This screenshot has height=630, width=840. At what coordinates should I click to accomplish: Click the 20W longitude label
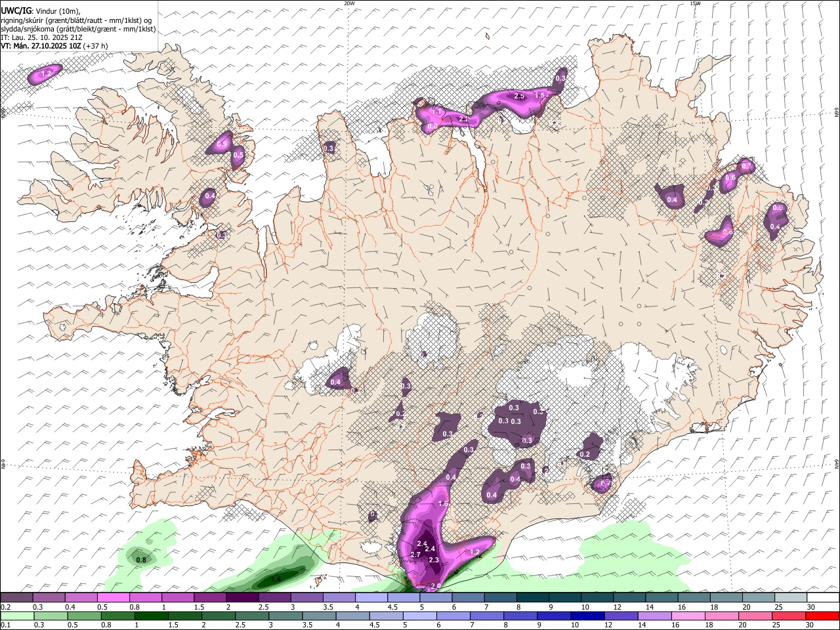[x=349, y=3]
